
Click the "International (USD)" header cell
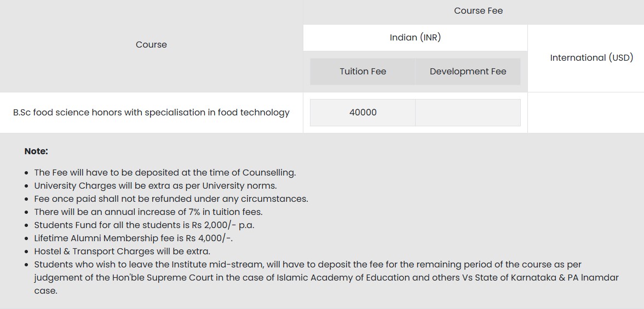591,58
